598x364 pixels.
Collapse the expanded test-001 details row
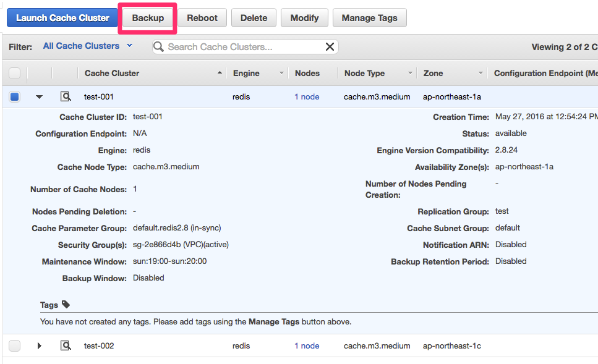click(x=39, y=96)
